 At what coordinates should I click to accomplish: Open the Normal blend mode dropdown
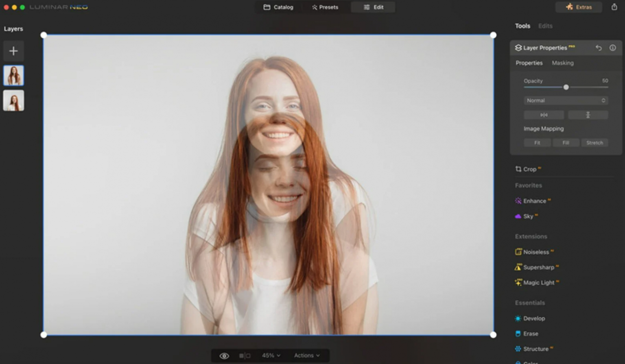click(566, 100)
